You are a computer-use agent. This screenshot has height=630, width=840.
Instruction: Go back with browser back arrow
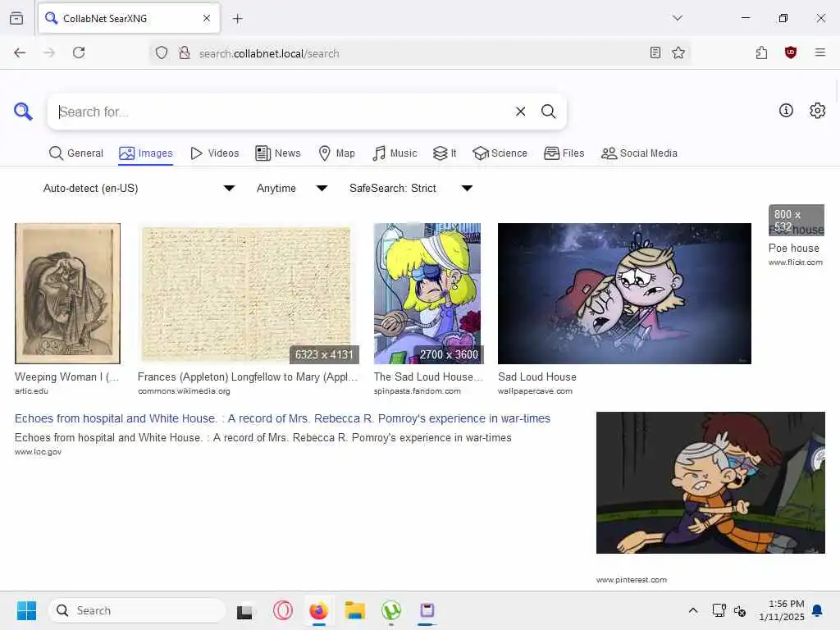[x=20, y=52]
